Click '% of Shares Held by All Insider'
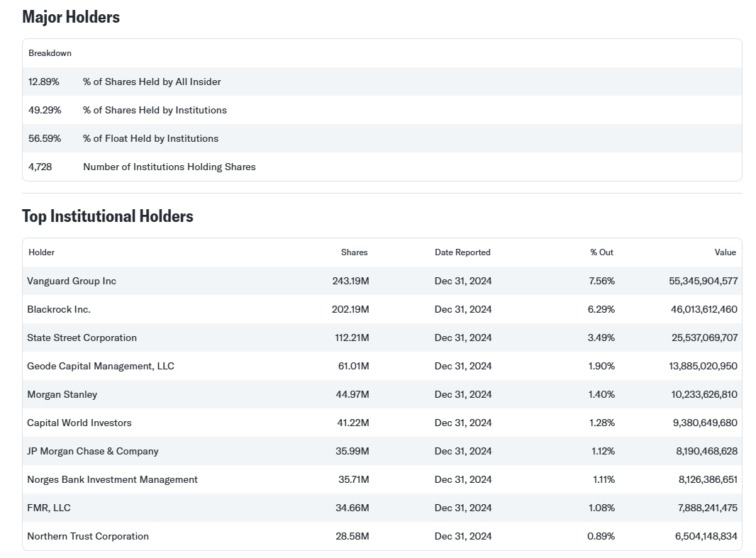This screenshot has height=558, width=756. [x=152, y=82]
